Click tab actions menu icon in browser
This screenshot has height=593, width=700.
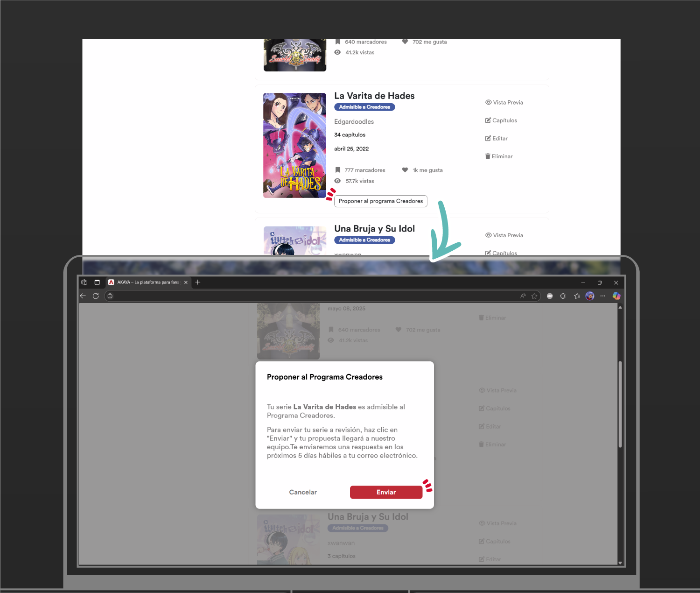97,282
